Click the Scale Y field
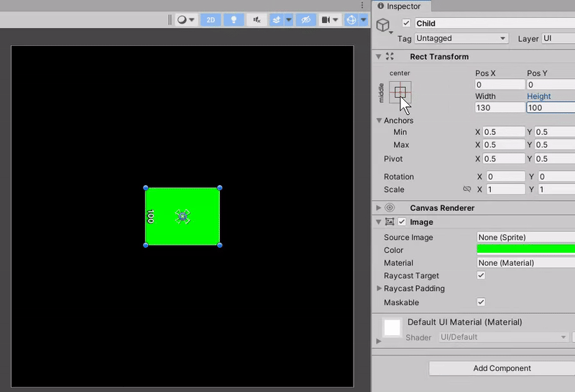 [556, 190]
